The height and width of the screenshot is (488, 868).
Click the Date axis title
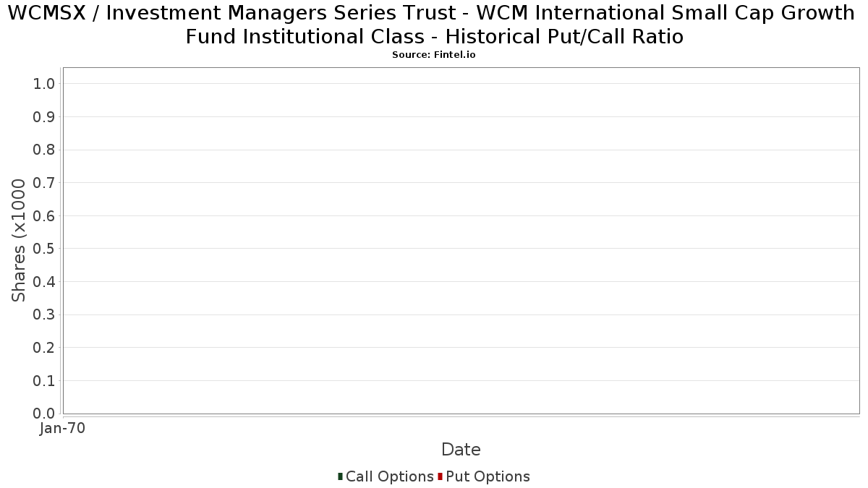coord(461,450)
